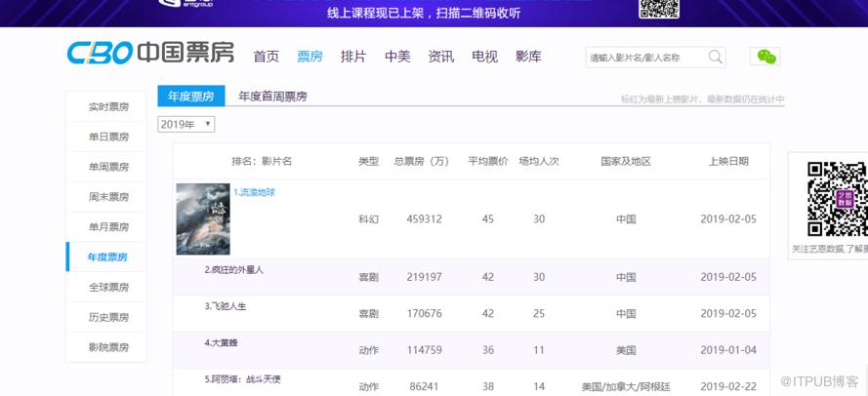Open 影库 in top navigation

coord(528,57)
